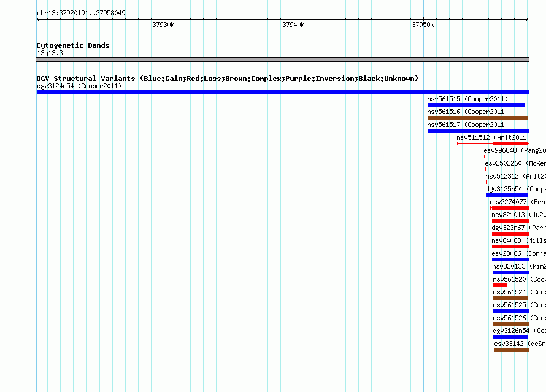Click the nsv511512 (Arlt2011) label
Viewport: 546px width, 392px height.
coord(493,137)
